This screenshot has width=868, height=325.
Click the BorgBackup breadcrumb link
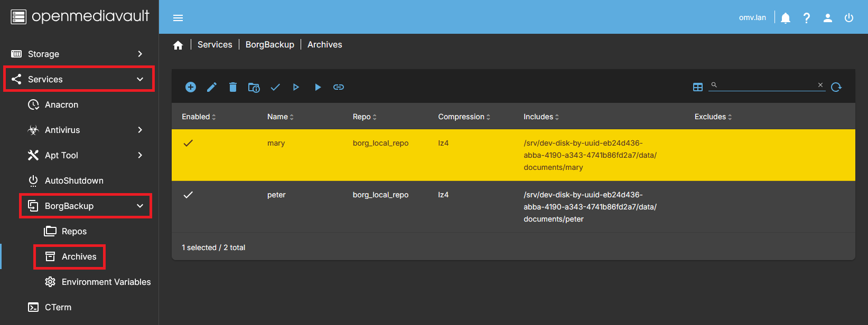point(269,45)
